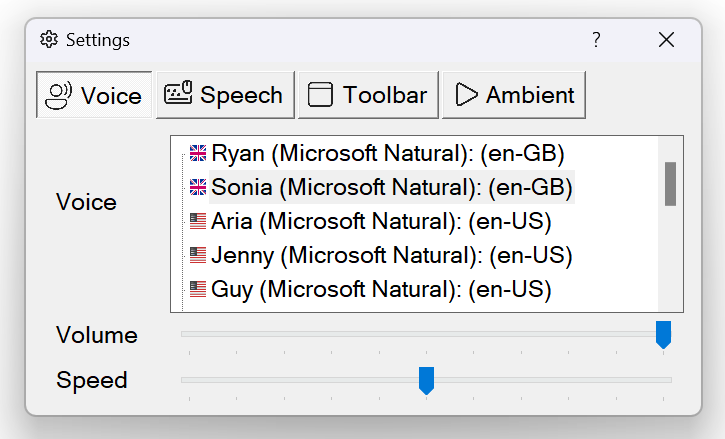The height and width of the screenshot is (439, 725).
Task: Click the voice list scrollbar thumb
Action: 670,184
